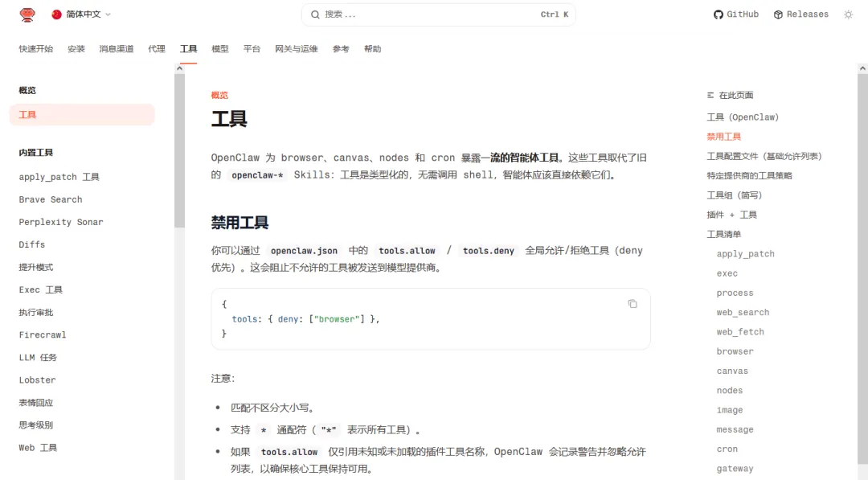Click the 在此页面 list icon

tap(710, 95)
